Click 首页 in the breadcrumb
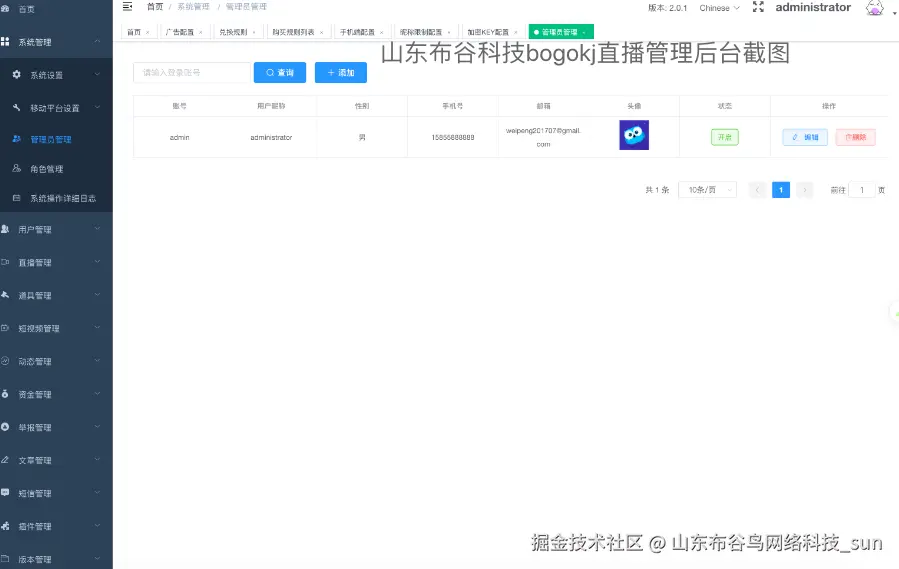The height and width of the screenshot is (569, 899). [x=155, y=7]
